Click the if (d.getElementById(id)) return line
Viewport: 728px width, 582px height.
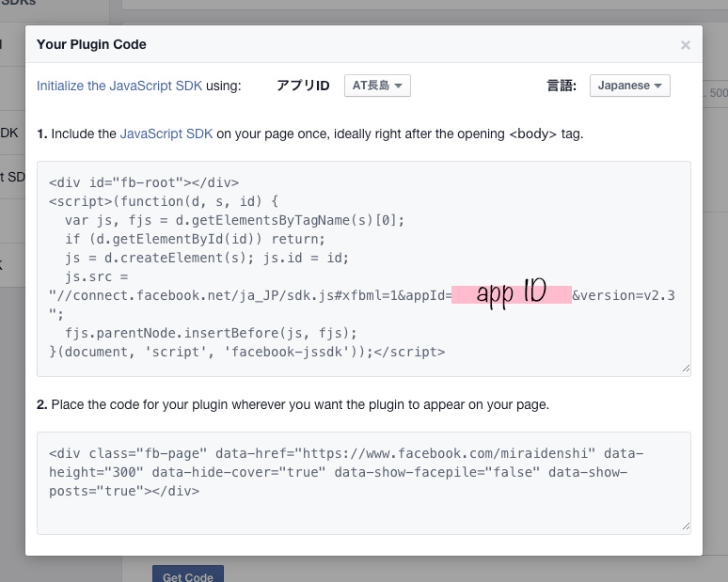click(195, 239)
